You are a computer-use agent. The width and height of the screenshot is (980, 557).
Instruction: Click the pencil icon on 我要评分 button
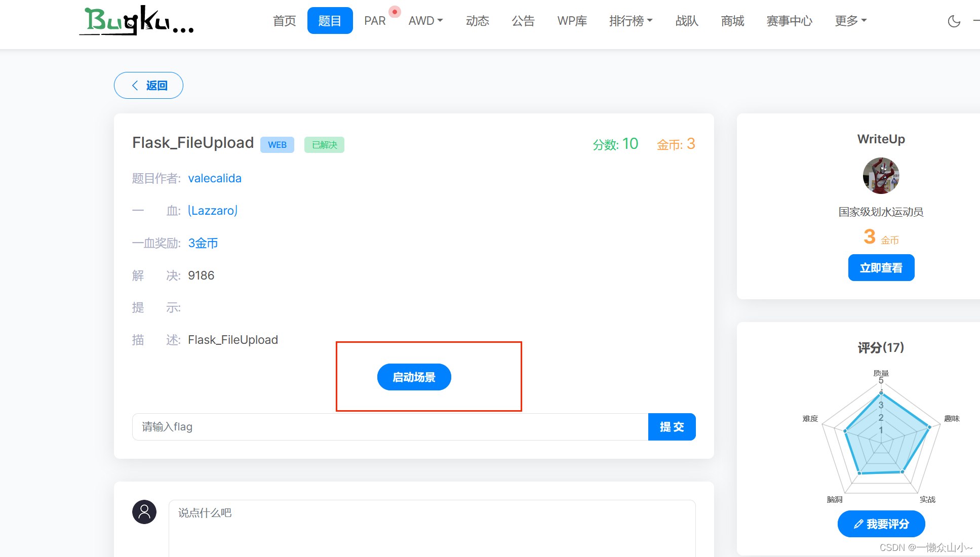[x=858, y=524]
